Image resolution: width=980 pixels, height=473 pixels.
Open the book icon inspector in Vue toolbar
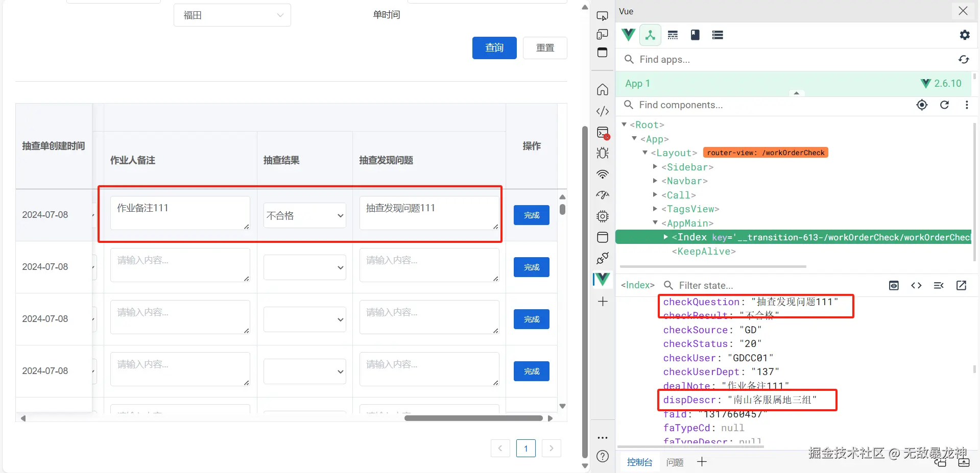[x=695, y=35]
